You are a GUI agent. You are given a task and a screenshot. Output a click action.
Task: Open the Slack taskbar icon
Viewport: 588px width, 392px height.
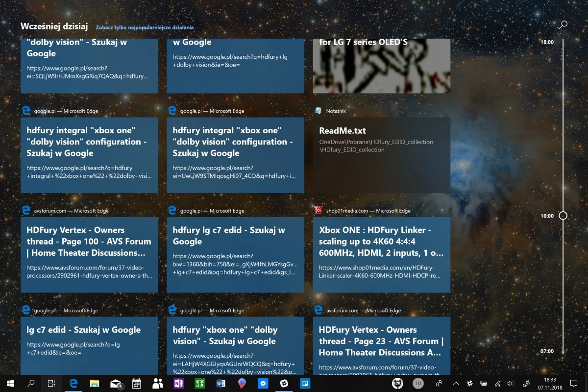(x=284, y=384)
